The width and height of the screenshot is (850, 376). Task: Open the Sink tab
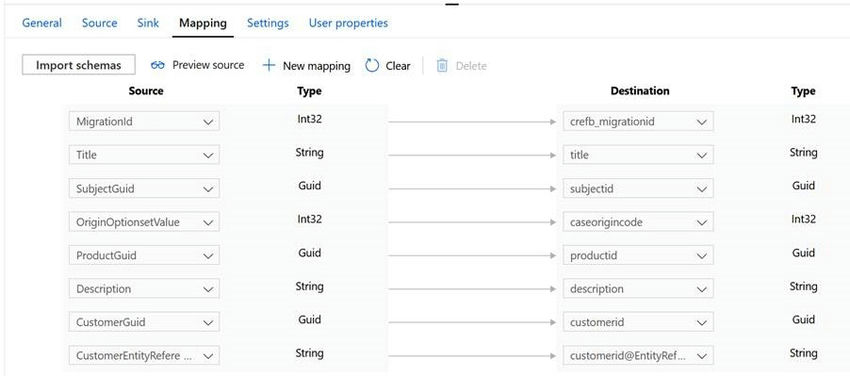click(148, 23)
